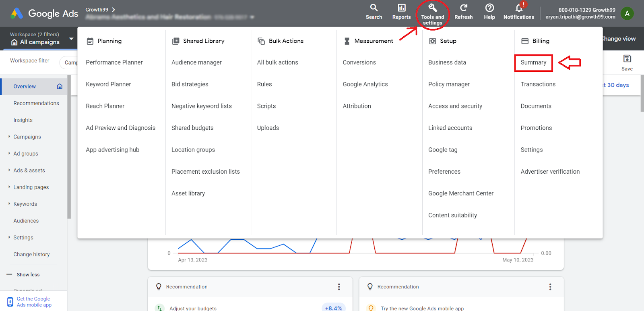The width and height of the screenshot is (644, 311).
Task: Open Audiences in the sidebar
Action: (26, 221)
